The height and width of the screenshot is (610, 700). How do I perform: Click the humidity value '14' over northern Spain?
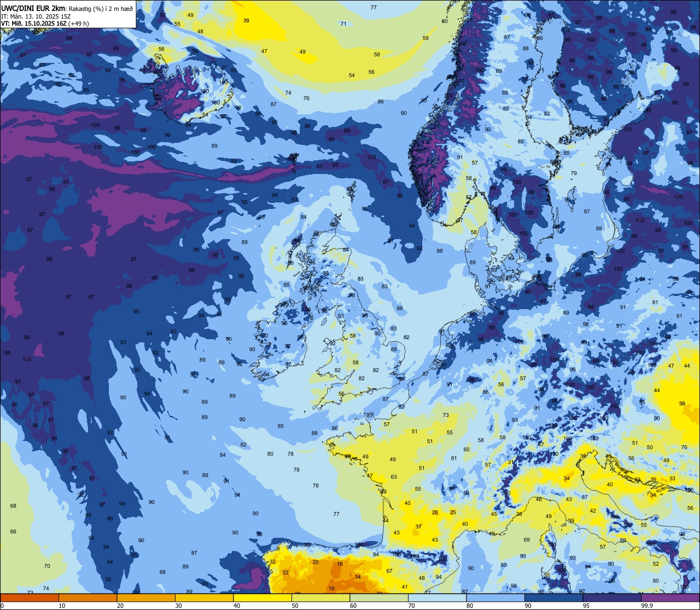tap(358, 577)
